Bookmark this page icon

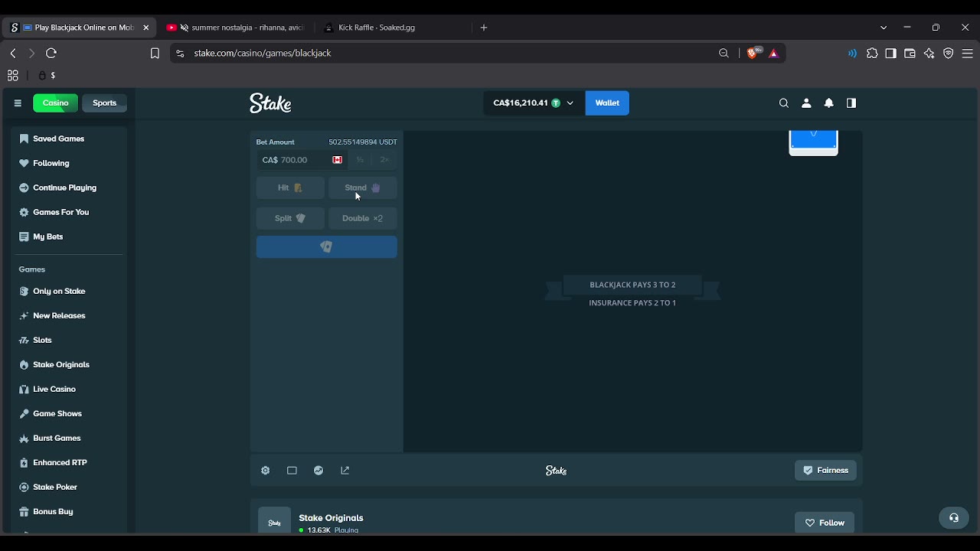[x=155, y=53]
